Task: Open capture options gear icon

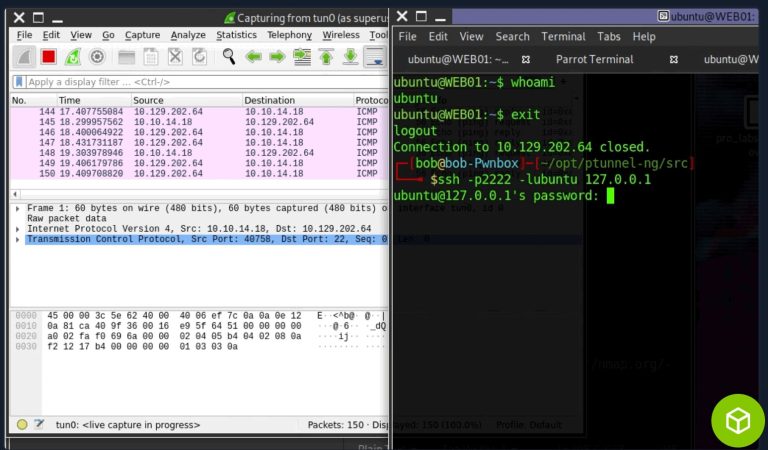Action: coord(97,57)
